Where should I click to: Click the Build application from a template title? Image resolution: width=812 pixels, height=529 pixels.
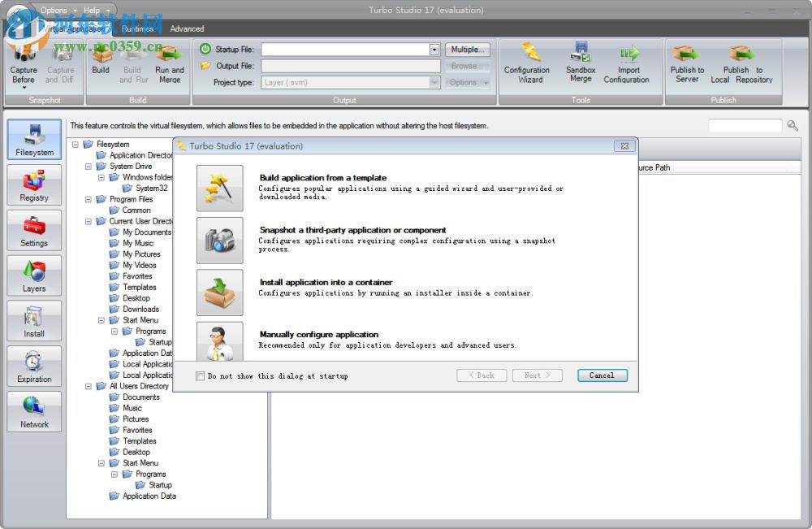pyautogui.click(x=323, y=178)
